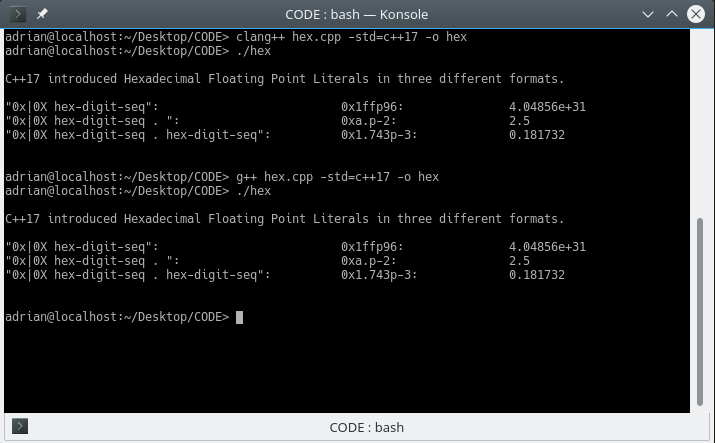715x443 pixels.
Task: Click the second ./hex command line
Action: [138, 191]
